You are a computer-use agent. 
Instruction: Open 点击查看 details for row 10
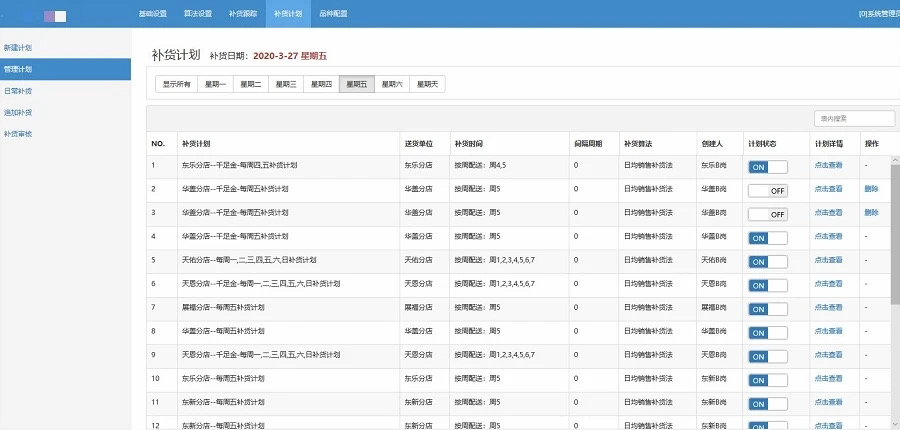pyautogui.click(x=828, y=378)
